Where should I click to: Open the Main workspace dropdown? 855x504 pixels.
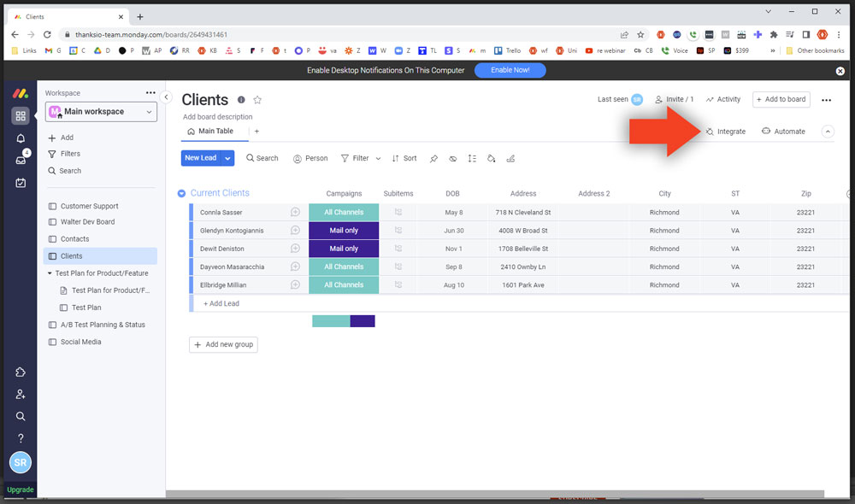click(x=101, y=112)
